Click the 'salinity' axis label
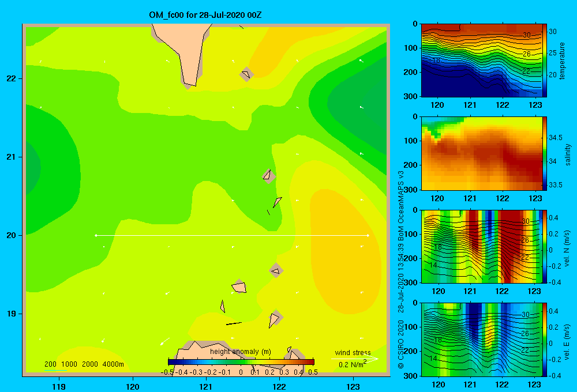Image resolution: width=577 pixels, height=392 pixels. pyautogui.click(x=568, y=154)
